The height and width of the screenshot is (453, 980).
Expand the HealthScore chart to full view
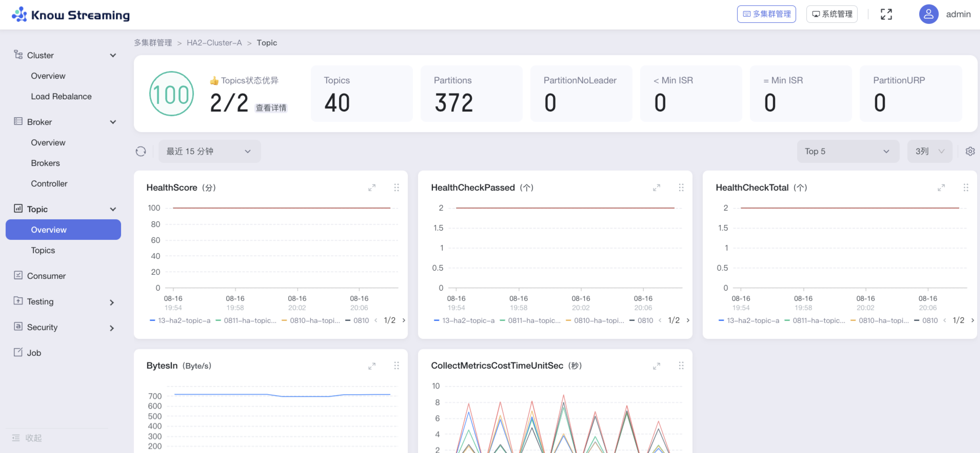(x=372, y=188)
